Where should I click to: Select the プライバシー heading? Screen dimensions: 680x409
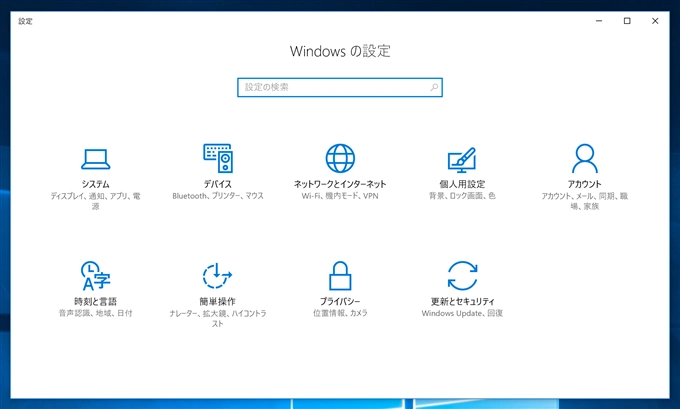point(340,301)
